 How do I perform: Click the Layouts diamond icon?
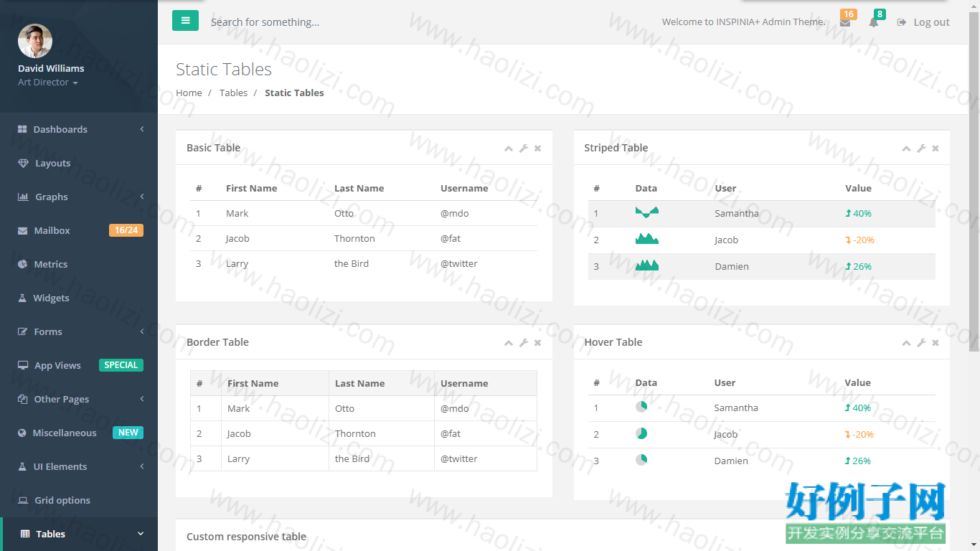click(x=23, y=163)
